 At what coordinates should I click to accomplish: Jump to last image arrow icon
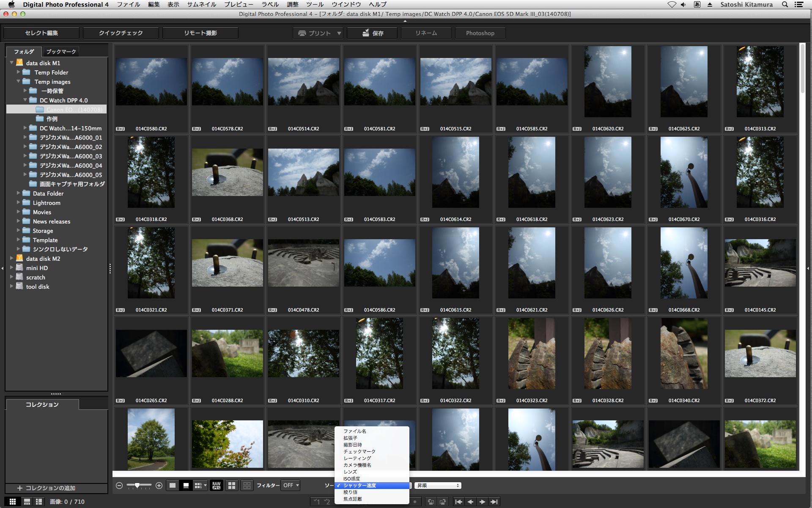click(494, 502)
